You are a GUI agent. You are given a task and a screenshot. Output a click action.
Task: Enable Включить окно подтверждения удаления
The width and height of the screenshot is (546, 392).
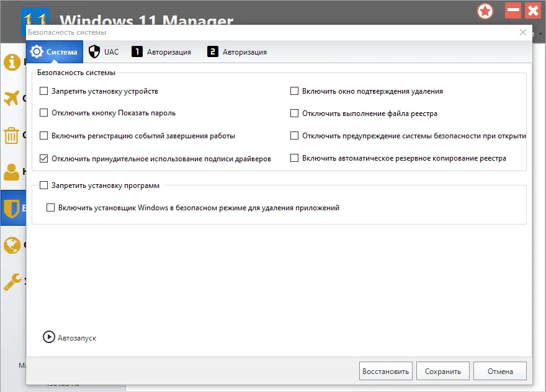click(295, 91)
